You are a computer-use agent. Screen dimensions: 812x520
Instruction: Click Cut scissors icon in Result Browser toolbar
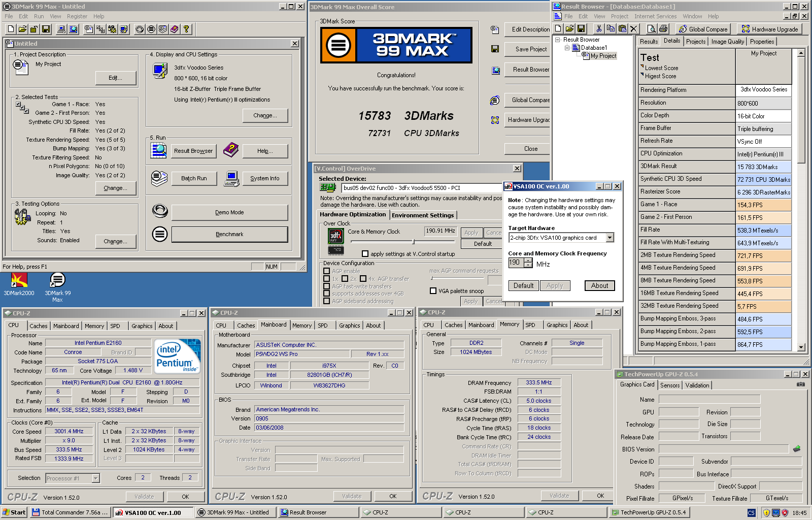tap(599, 28)
